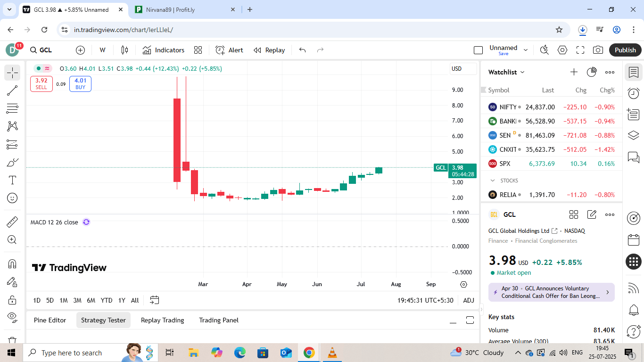Select the trend line drawing tool

12,91
